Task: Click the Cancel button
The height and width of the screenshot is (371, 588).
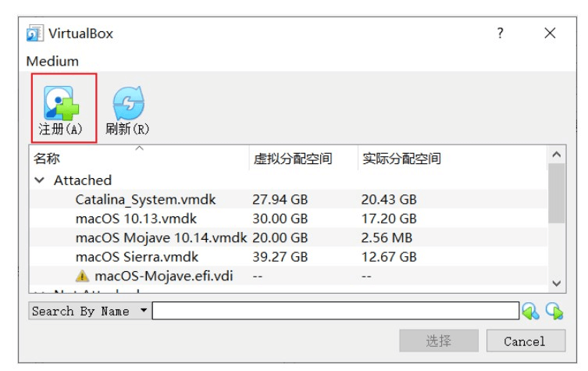Action: tap(526, 341)
